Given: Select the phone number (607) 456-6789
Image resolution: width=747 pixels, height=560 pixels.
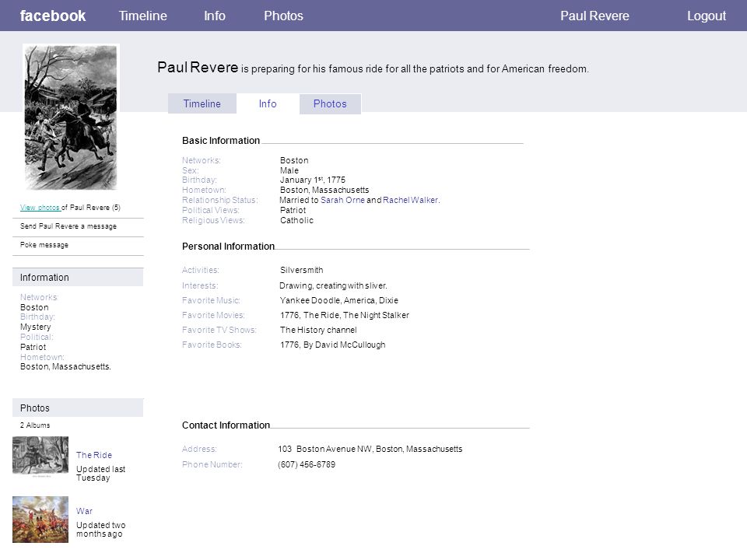Looking at the screenshot, I should point(307,464).
